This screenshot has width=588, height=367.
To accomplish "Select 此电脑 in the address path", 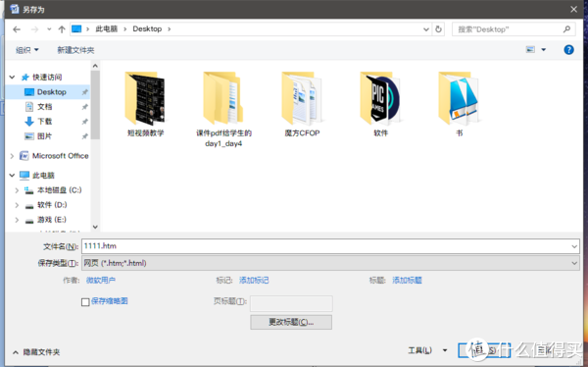I will (x=107, y=28).
